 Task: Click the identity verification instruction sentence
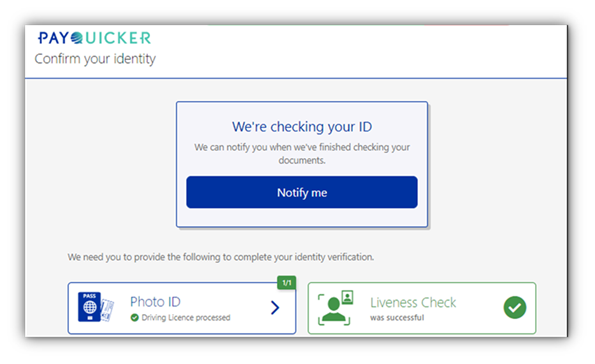(221, 257)
